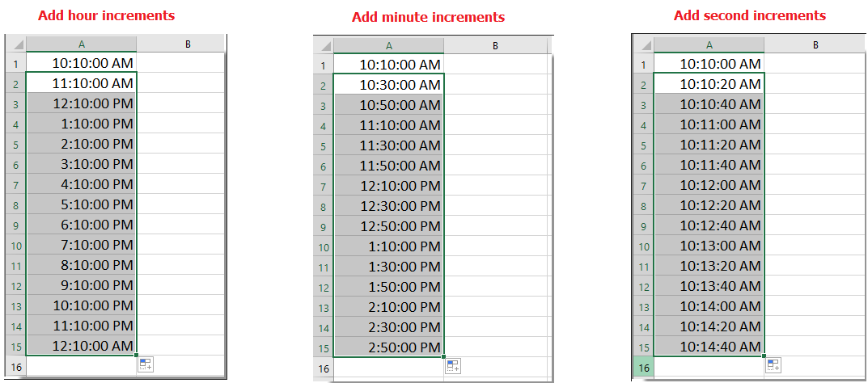Screen dimensions: 868x383
Task: Select column B header in second increments sheet
Action: coord(815,45)
